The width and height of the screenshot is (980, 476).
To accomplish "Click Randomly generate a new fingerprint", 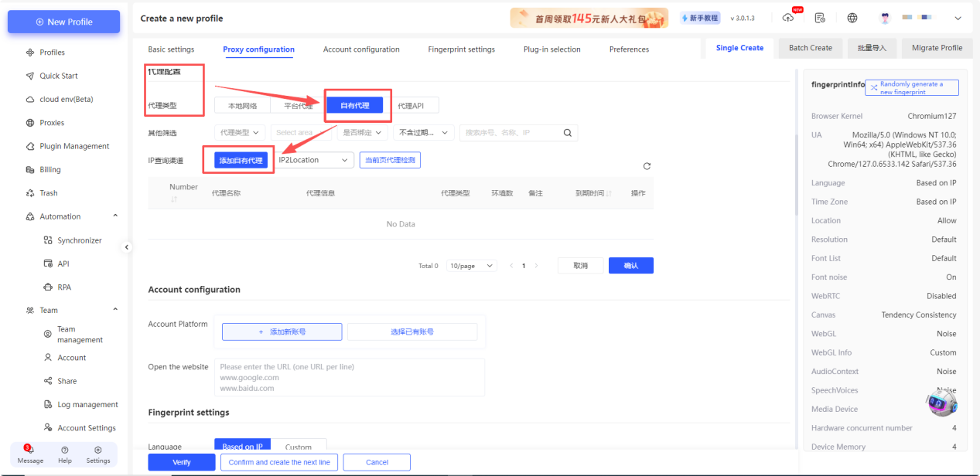I will pyautogui.click(x=911, y=88).
